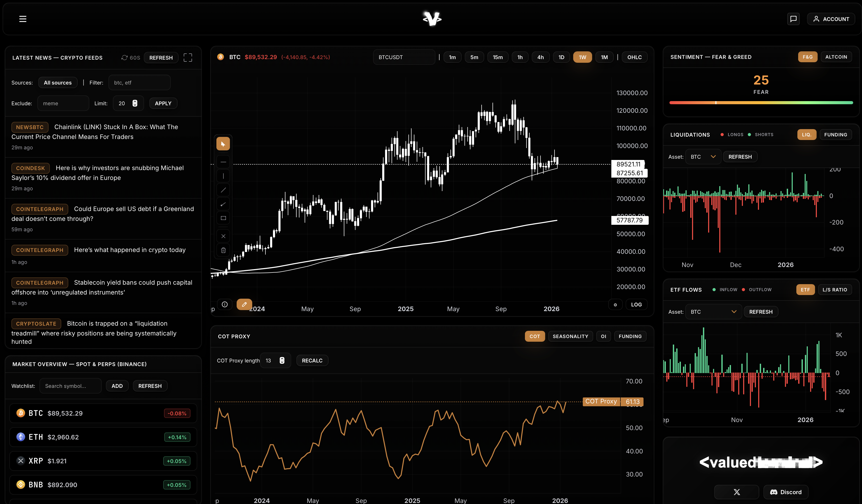
Task: Switch liquidations panel to FUNDING
Action: coord(835,135)
